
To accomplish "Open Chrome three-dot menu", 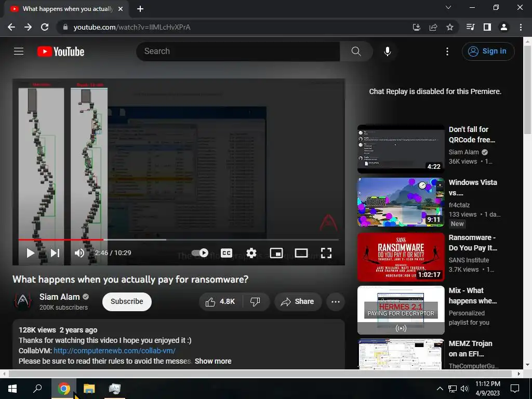I will click(x=521, y=27).
